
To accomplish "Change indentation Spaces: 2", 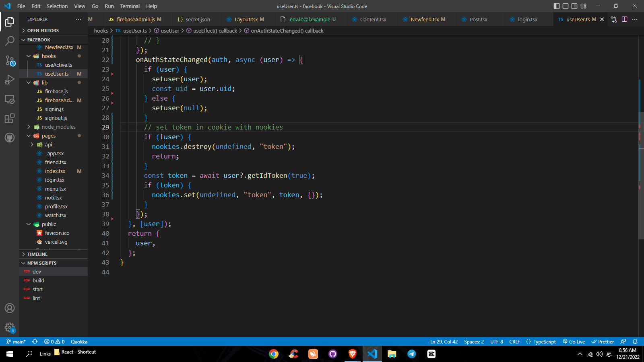I will [474, 341].
